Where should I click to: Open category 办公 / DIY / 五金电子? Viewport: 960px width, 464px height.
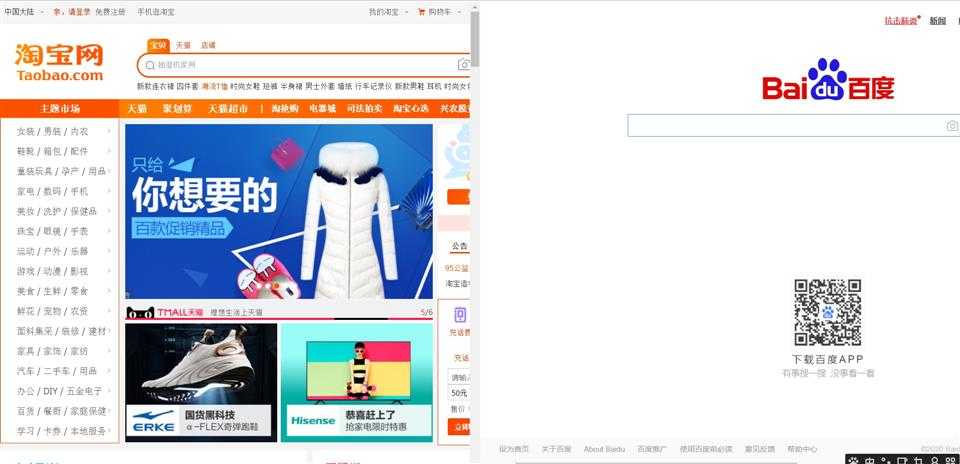coord(59,391)
